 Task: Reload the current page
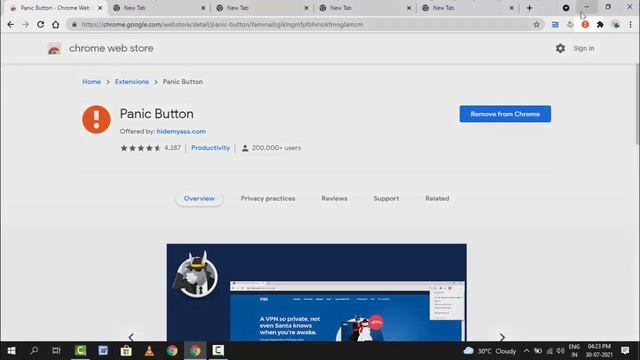(x=40, y=24)
